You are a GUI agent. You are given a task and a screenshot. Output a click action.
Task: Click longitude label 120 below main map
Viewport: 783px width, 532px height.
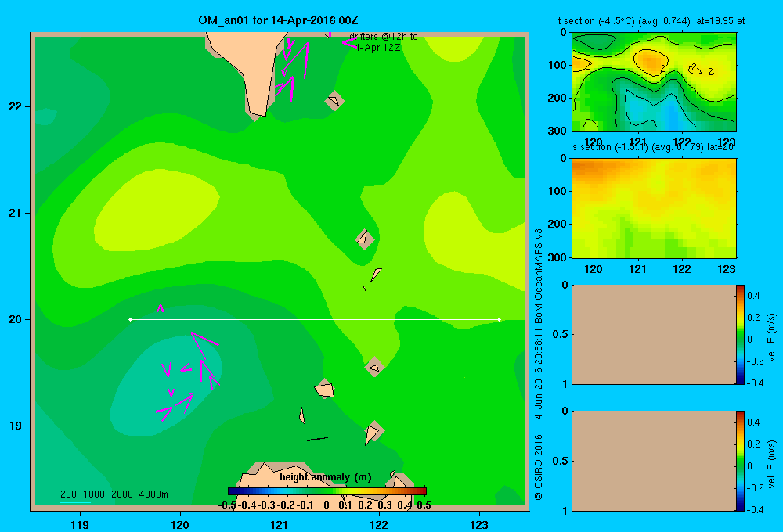pyautogui.click(x=180, y=524)
